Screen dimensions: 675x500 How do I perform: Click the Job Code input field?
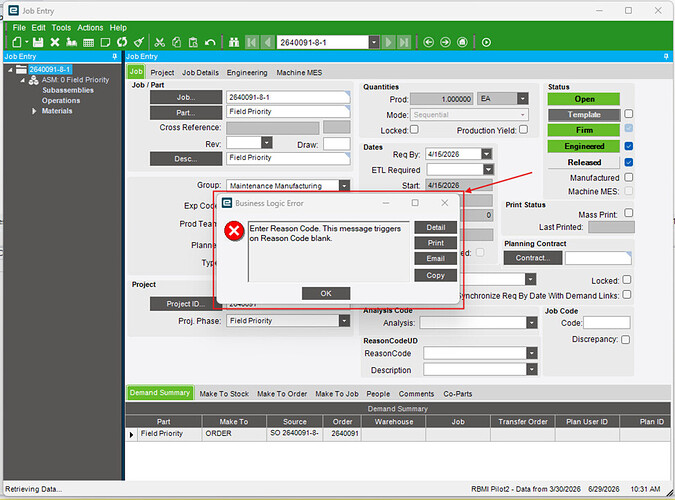pos(607,323)
